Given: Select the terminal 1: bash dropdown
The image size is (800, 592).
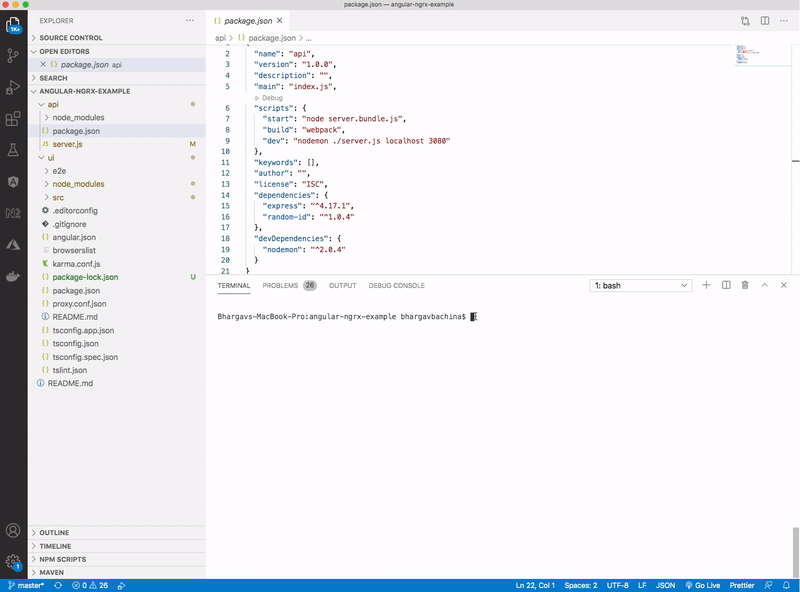Looking at the screenshot, I should point(641,285).
